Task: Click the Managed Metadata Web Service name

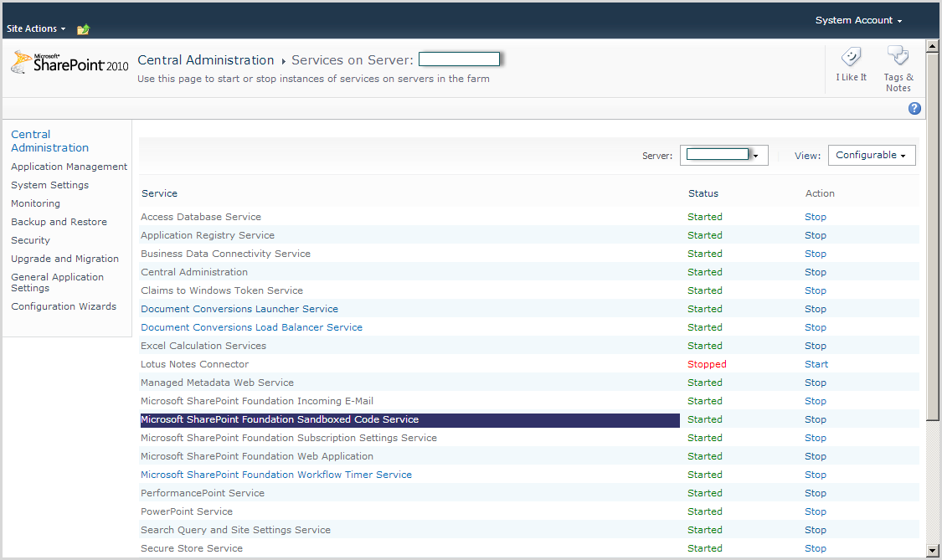Action: pyautogui.click(x=217, y=383)
